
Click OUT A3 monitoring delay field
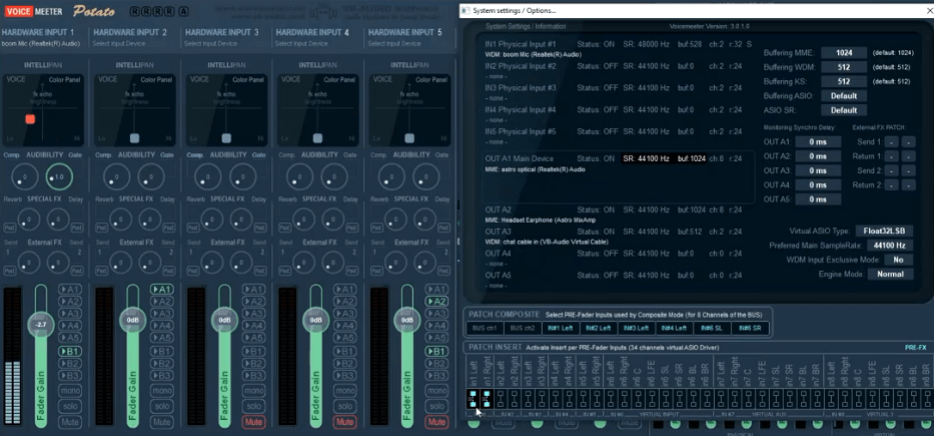click(818, 171)
